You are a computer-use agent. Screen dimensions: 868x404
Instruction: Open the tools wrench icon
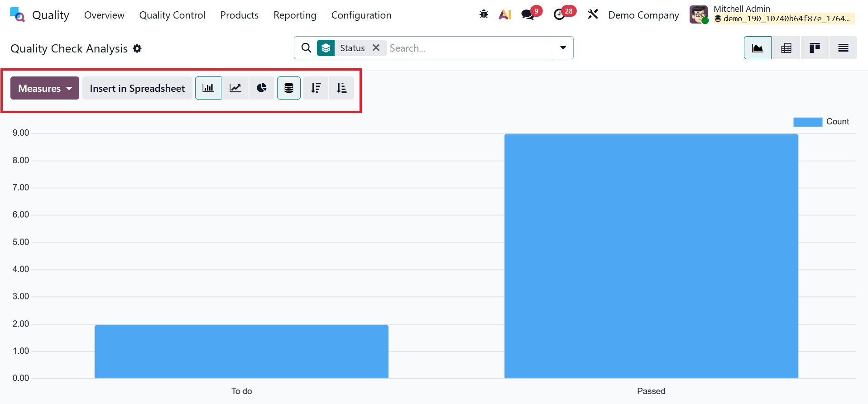(x=593, y=14)
